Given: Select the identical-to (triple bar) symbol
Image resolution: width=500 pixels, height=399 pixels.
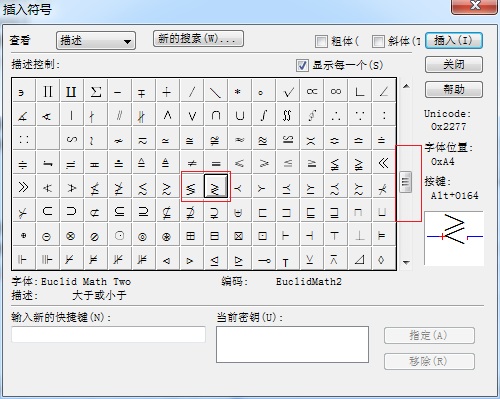Looking at the screenshot, I should (x=216, y=163).
